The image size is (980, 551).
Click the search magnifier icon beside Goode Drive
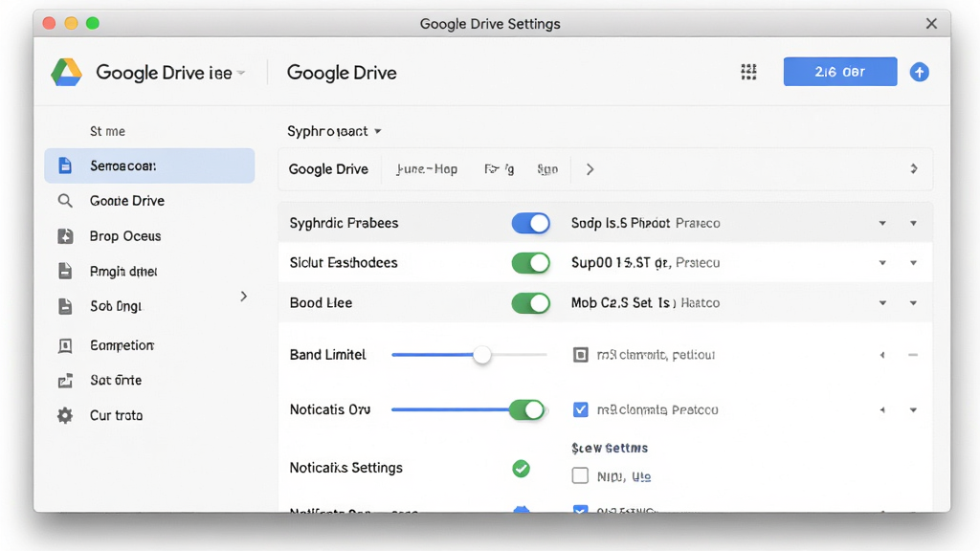(65, 201)
